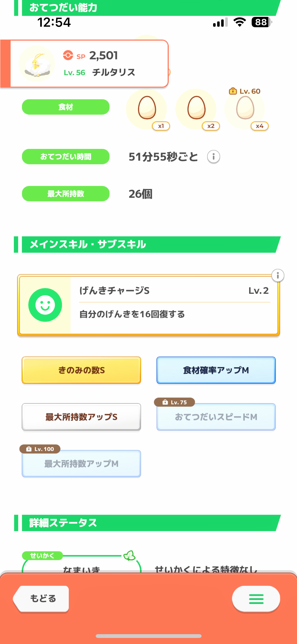Tap the もどる back button

coord(42,598)
